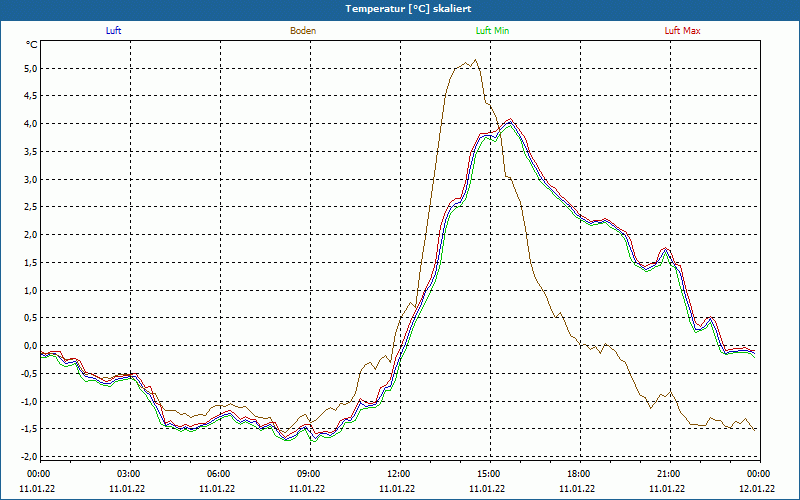Click the '1,5' y-axis value
This screenshot has width=800, height=500.
click(31, 263)
